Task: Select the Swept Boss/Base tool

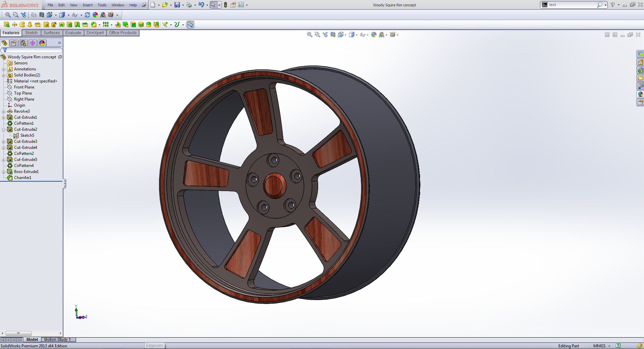Action: [x=22, y=24]
